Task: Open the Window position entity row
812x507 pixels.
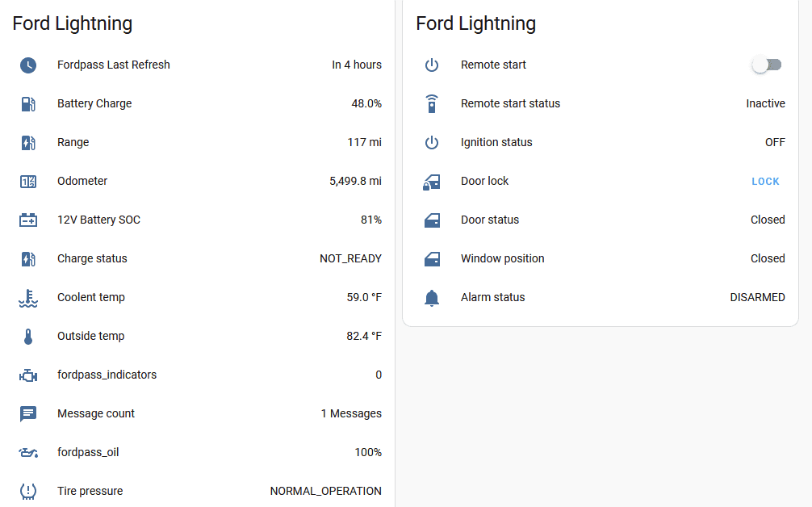Action: coord(502,259)
